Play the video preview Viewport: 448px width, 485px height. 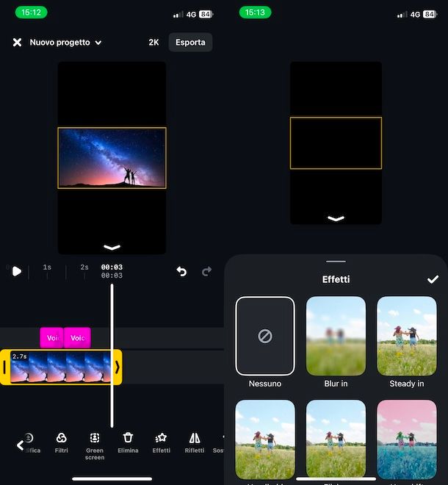coord(16,271)
